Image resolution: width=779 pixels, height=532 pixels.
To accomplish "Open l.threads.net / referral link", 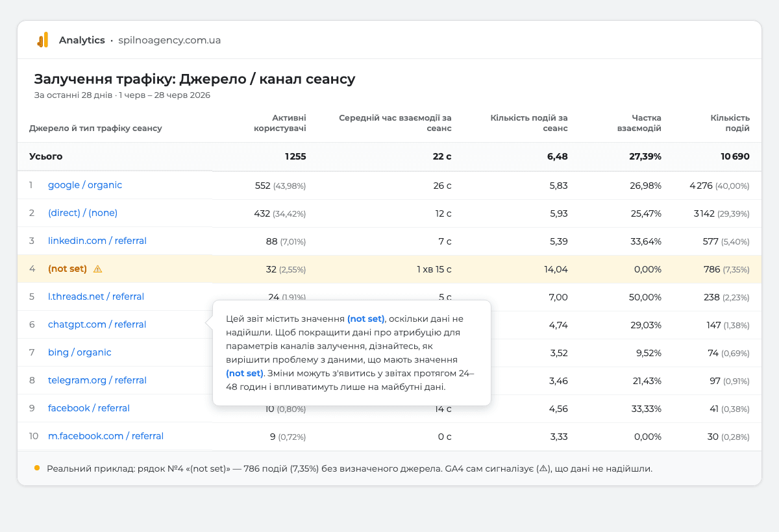I will 96,296.
